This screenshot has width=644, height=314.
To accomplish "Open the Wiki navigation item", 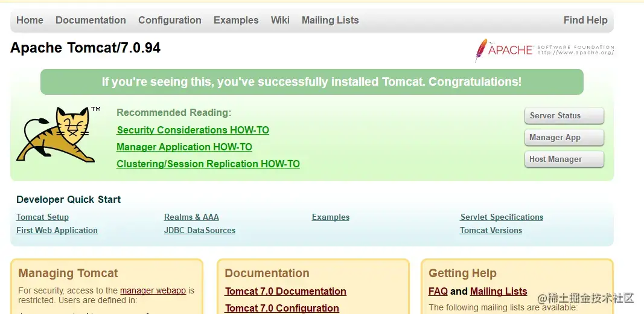I will [280, 20].
